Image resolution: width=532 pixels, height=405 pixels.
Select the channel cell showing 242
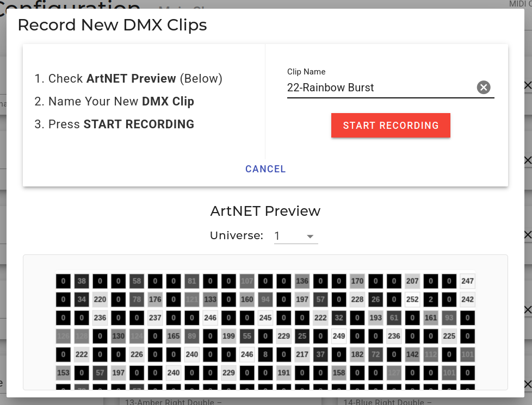467,300
